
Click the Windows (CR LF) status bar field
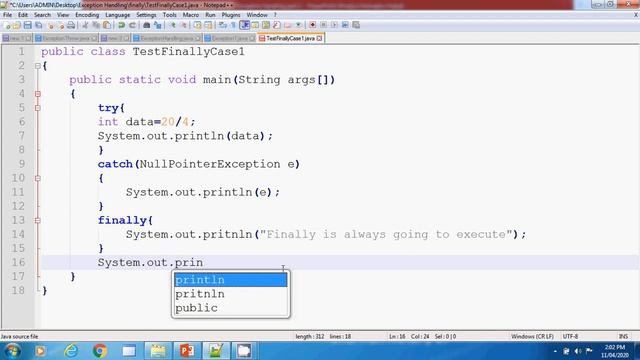532,337
